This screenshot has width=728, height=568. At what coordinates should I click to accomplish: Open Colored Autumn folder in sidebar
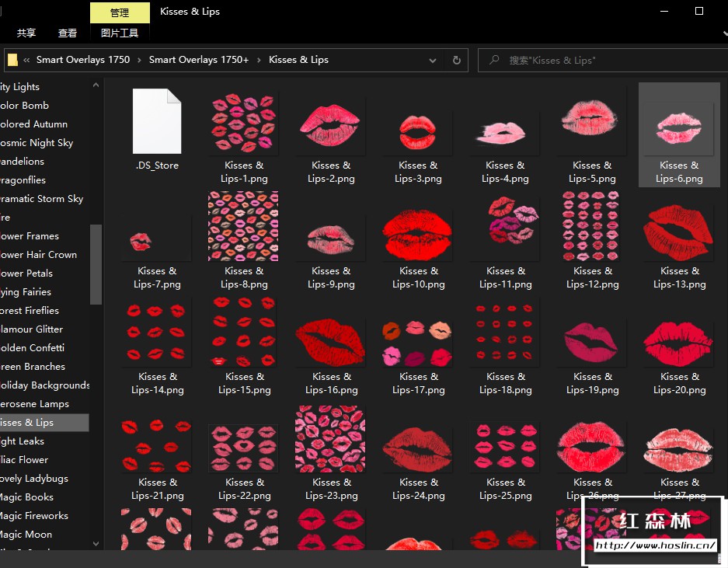tap(34, 124)
